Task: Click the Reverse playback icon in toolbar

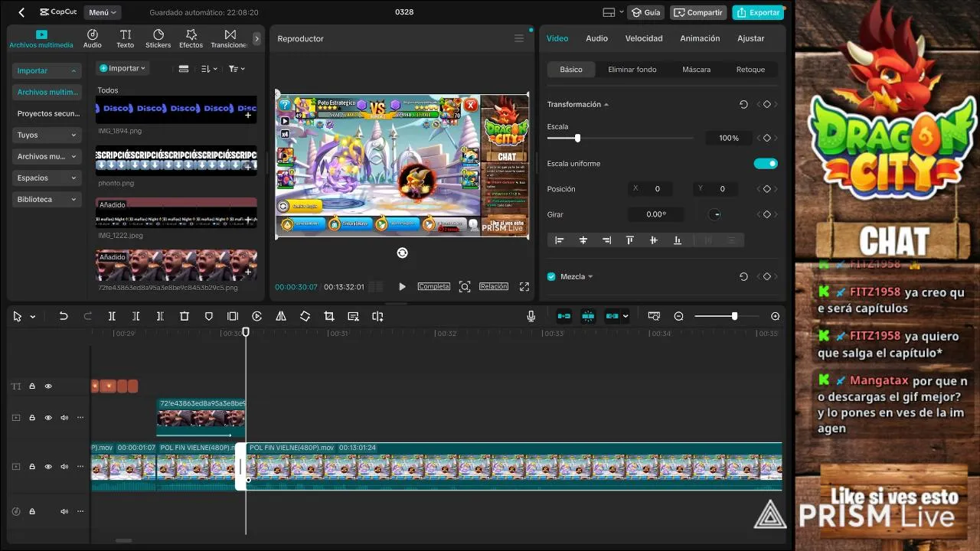Action: [257, 316]
